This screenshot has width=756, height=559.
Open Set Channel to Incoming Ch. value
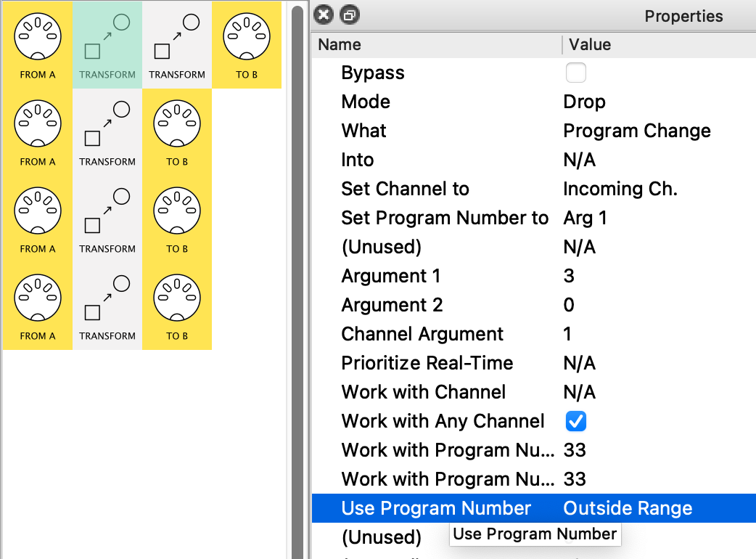[620, 189]
